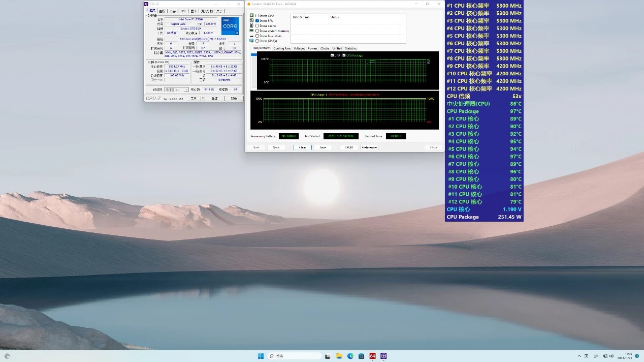
Task: Enable the Stress CPU checkbox
Action: pyautogui.click(x=257, y=16)
